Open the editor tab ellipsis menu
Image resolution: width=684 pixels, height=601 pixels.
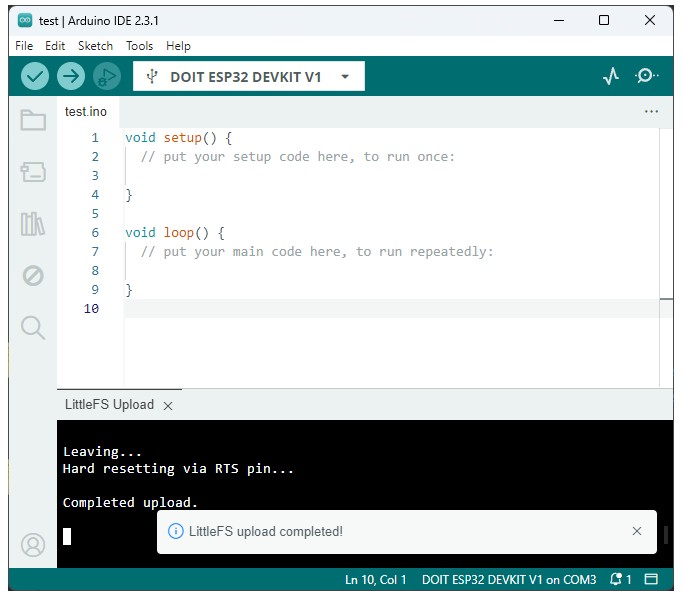651,112
